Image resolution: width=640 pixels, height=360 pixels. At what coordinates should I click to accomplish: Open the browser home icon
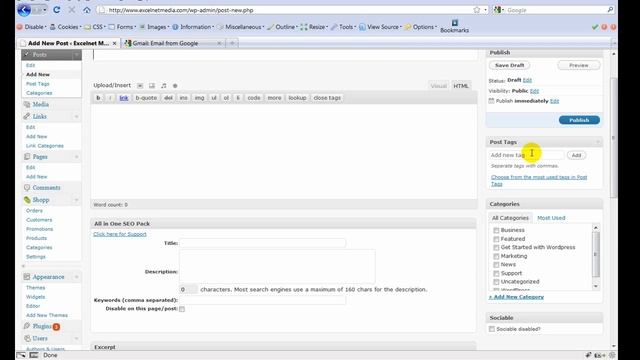(87, 10)
